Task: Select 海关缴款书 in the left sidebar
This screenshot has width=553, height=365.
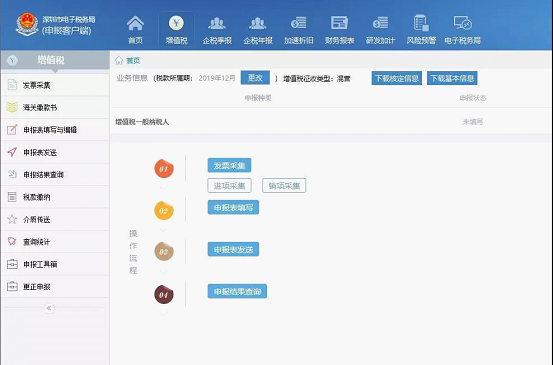Action: (55, 108)
